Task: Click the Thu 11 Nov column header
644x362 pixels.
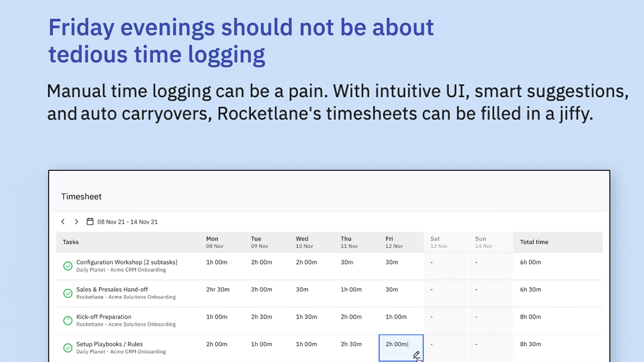Action: coord(349,242)
